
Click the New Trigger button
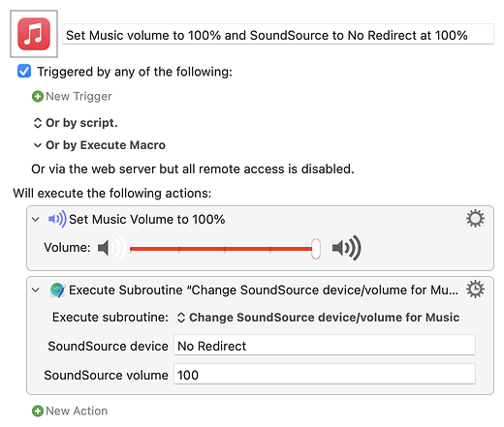(x=72, y=96)
